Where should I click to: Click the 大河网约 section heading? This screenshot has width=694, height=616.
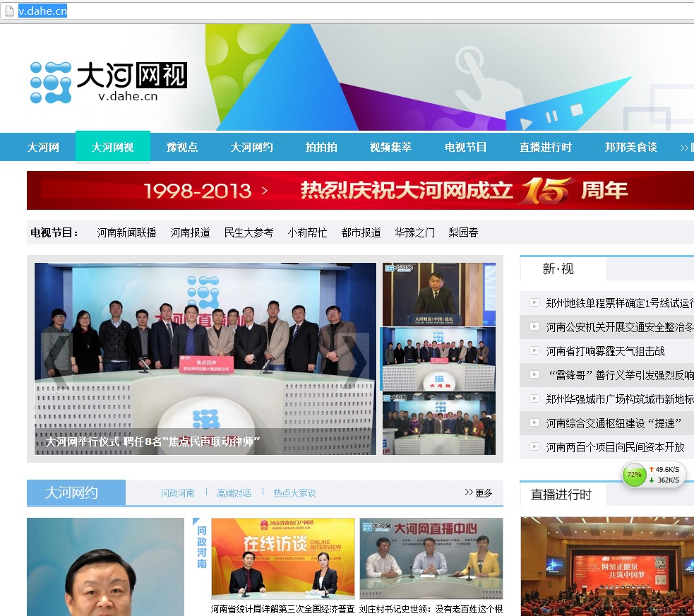click(71, 492)
